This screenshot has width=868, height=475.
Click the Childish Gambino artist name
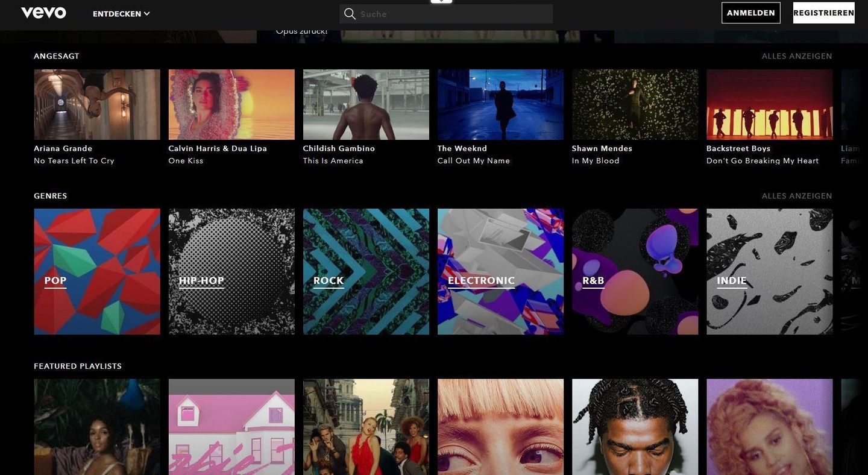339,148
